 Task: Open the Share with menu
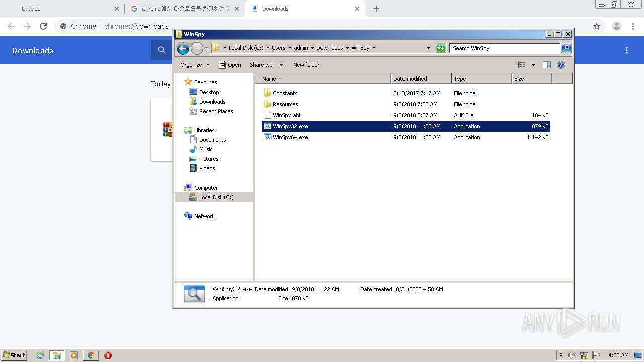[x=266, y=65]
